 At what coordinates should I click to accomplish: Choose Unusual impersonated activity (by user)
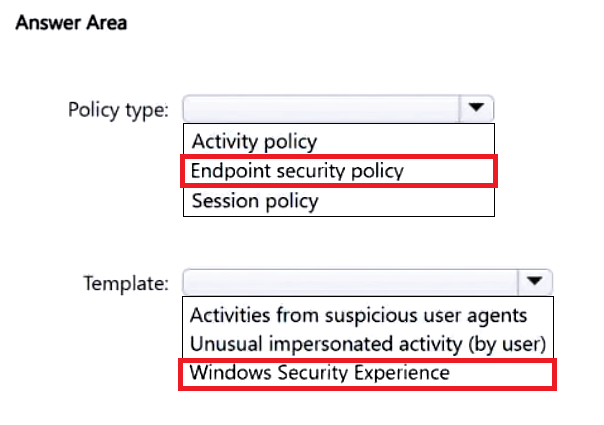(x=366, y=344)
